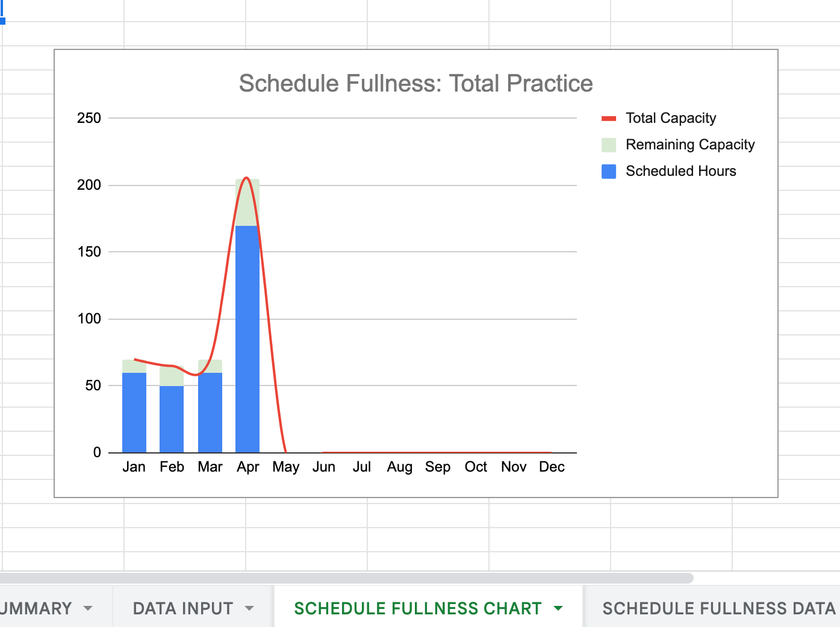Screen dimensions: 840x627
Task: Click the Jan axis label
Action: point(134,466)
